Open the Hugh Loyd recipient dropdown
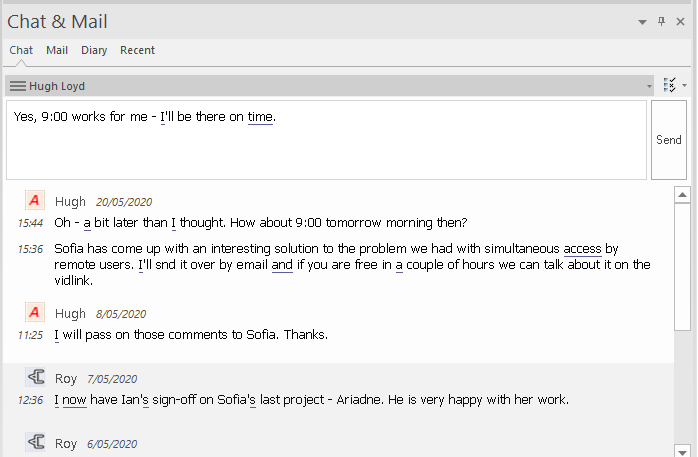The width and height of the screenshot is (698, 457). coord(649,87)
